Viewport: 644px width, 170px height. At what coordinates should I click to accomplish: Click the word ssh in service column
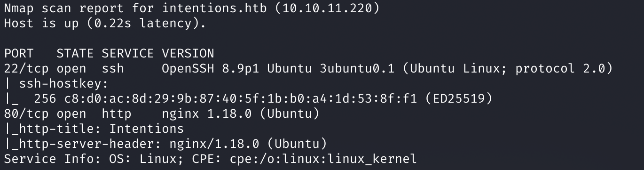(113, 69)
